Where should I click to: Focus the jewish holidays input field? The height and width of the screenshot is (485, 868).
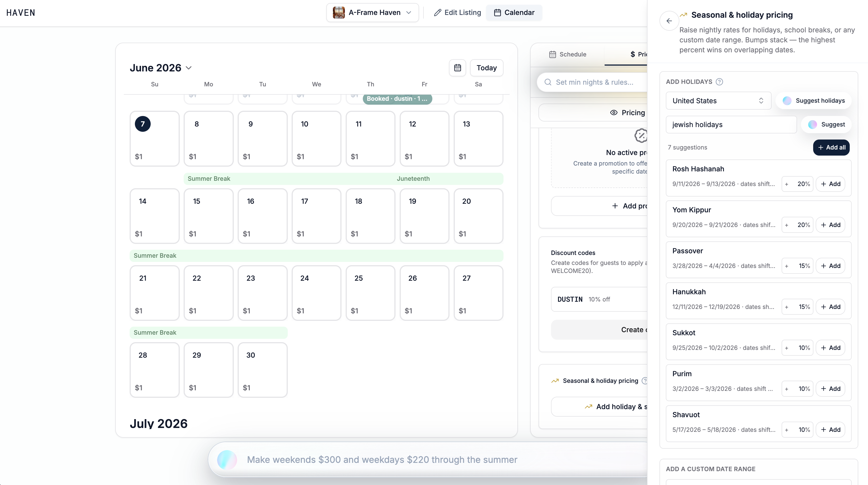coord(731,125)
